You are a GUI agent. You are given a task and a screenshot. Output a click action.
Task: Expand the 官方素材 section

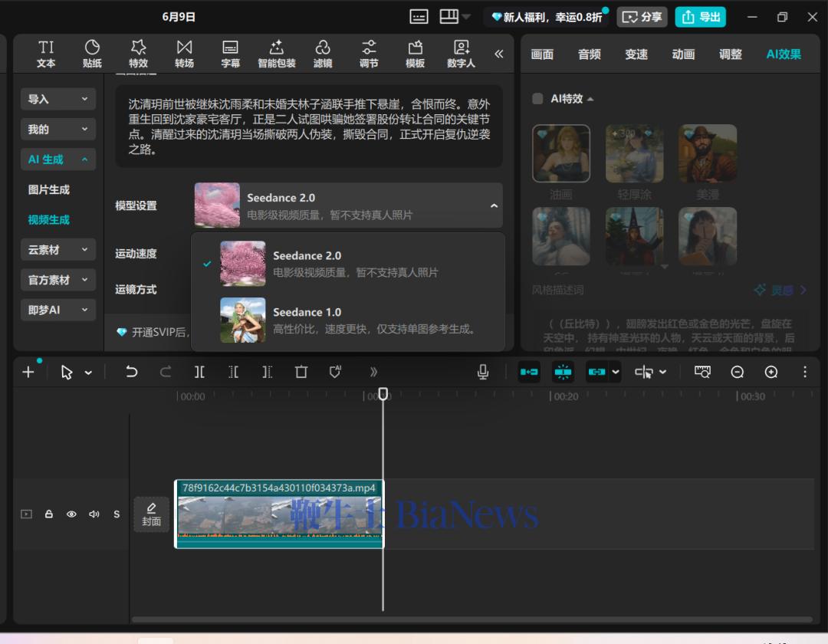click(x=58, y=280)
